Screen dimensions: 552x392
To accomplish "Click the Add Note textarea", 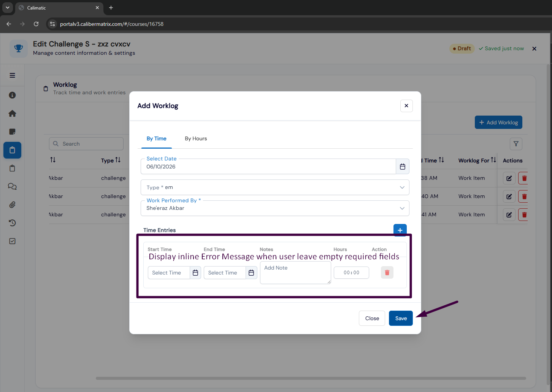I will (295, 273).
